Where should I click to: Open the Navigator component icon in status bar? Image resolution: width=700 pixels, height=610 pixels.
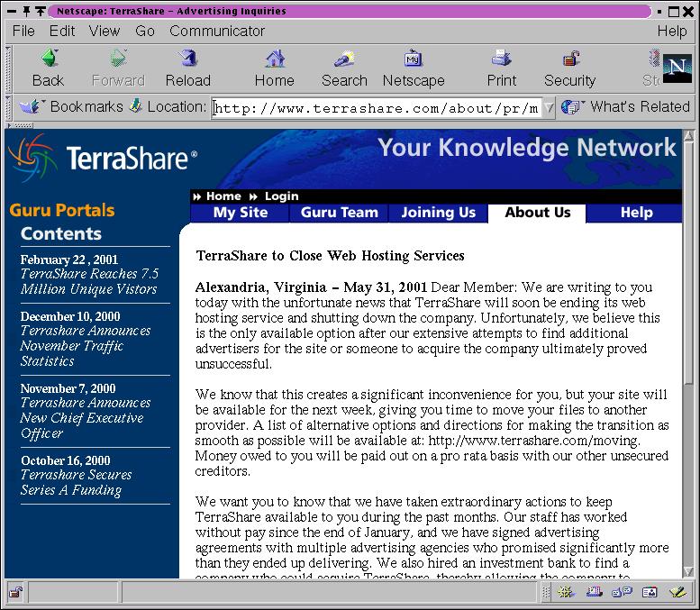click(566, 593)
